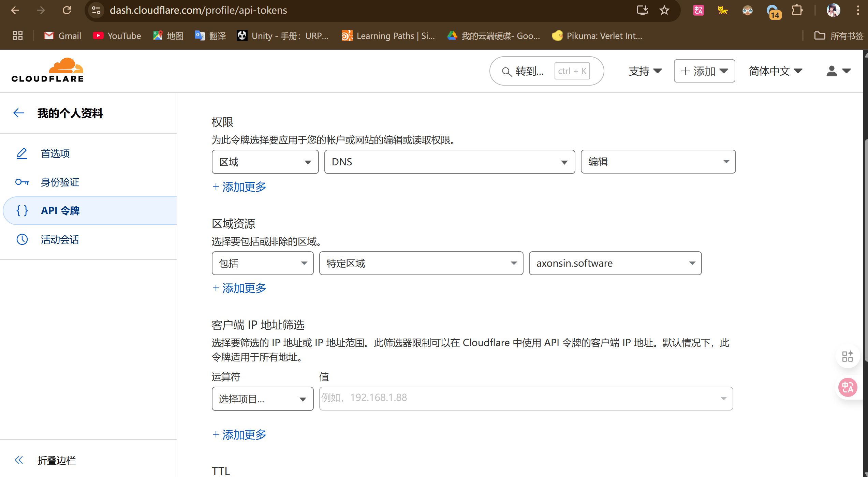This screenshot has width=868, height=477.
Task: Open the 首选项 sidebar item
Action: coord(55,153)
